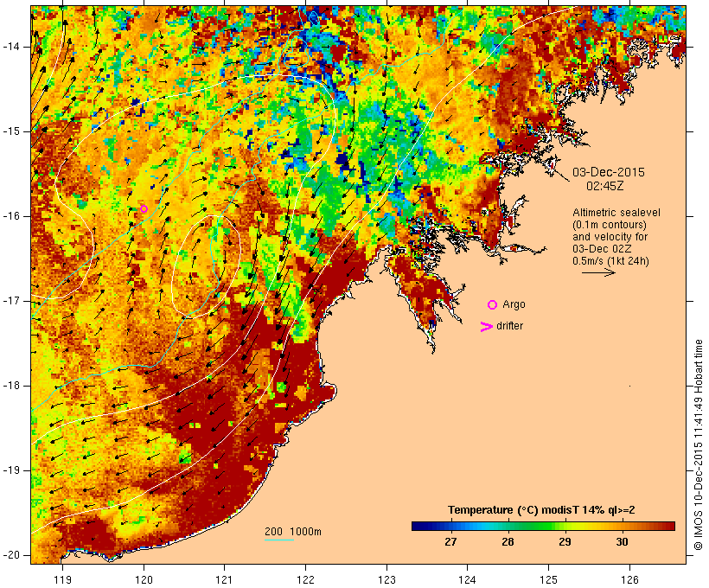Click the '-15' latitude axis label
The height and width of the screenshot is (588, 709).
pos(10,131)
